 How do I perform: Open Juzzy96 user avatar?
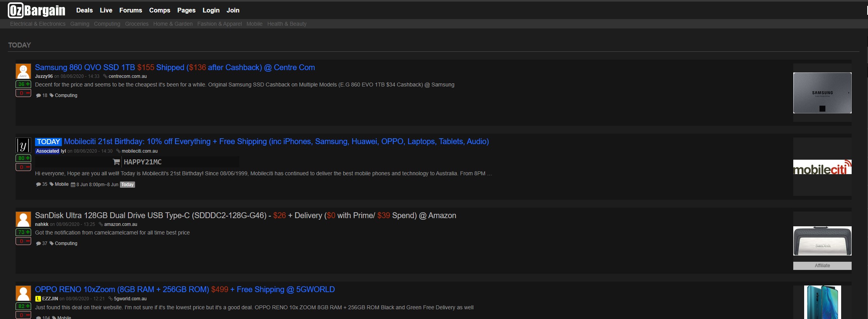[x=23, y=71]
